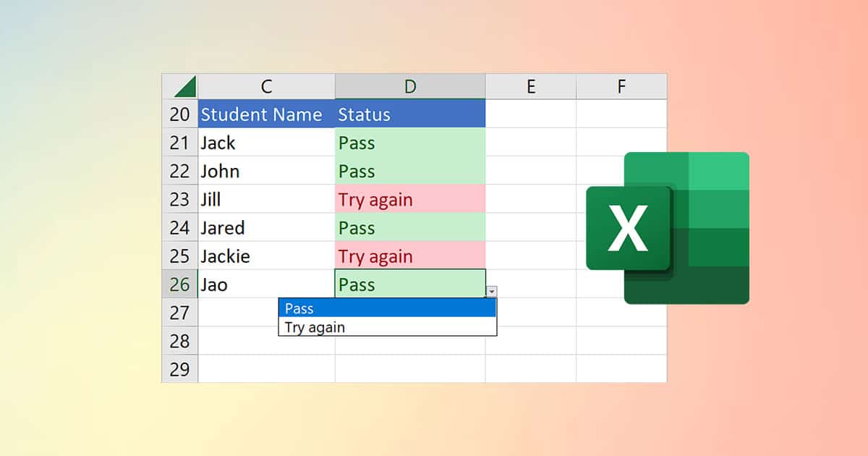The height and width of the screenshot is (456, 868).
Task: Select column C header
Action: click(x=266, y=86)
